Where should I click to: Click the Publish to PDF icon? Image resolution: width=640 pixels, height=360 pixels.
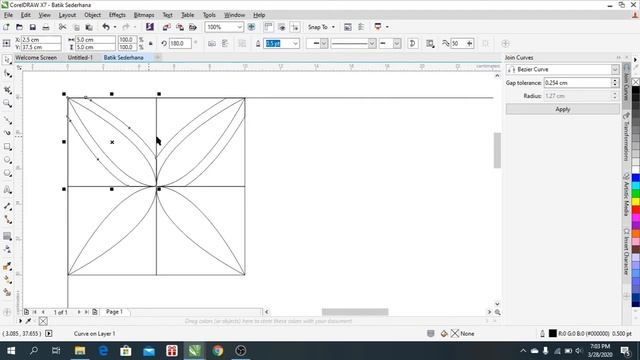pyautogui.click(x=193, y=27)
